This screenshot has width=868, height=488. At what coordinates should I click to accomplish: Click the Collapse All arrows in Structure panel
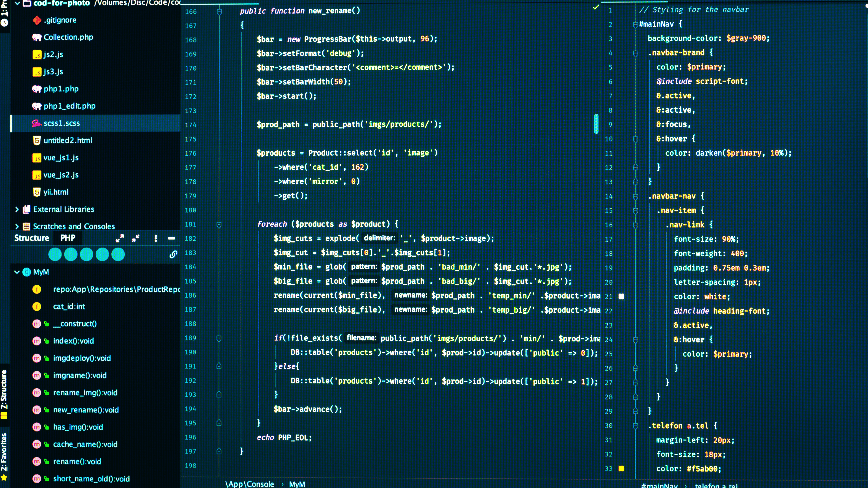pyautogui.click(x=136, y=238)
